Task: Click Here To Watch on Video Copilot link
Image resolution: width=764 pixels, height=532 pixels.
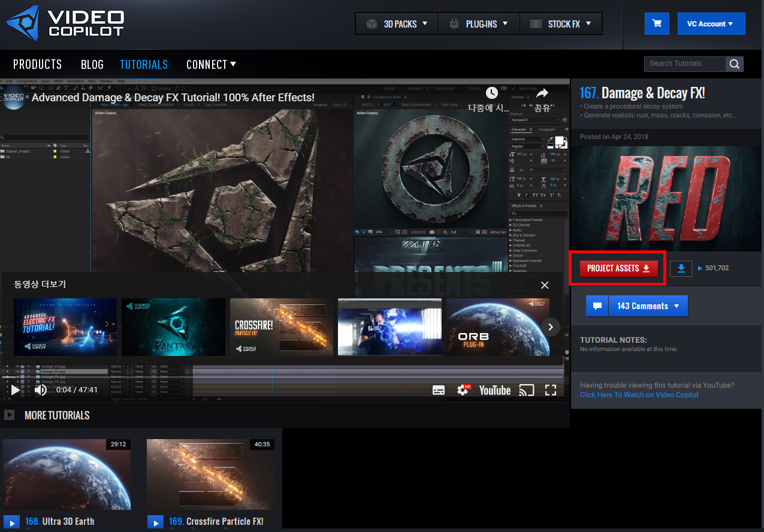Action: (x=639, y=395)
